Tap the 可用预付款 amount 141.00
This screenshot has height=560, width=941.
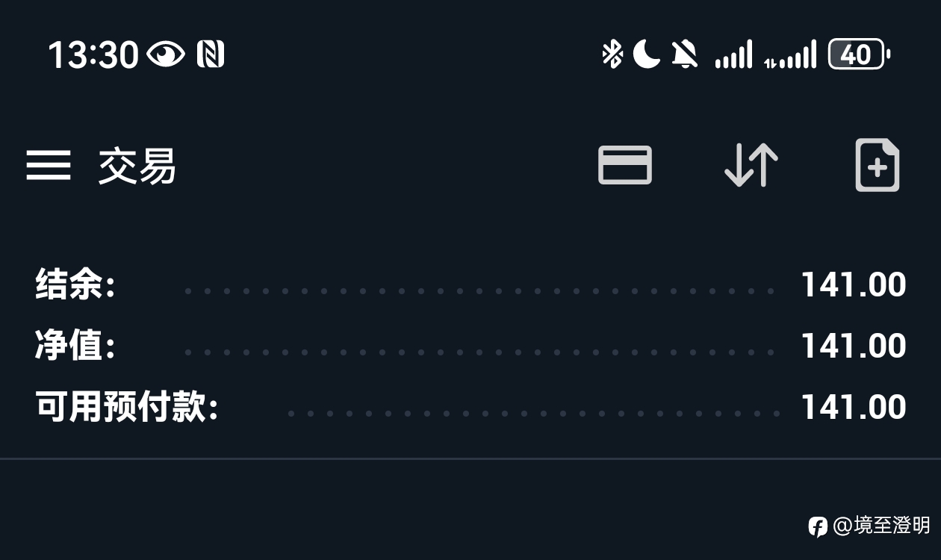854,407
